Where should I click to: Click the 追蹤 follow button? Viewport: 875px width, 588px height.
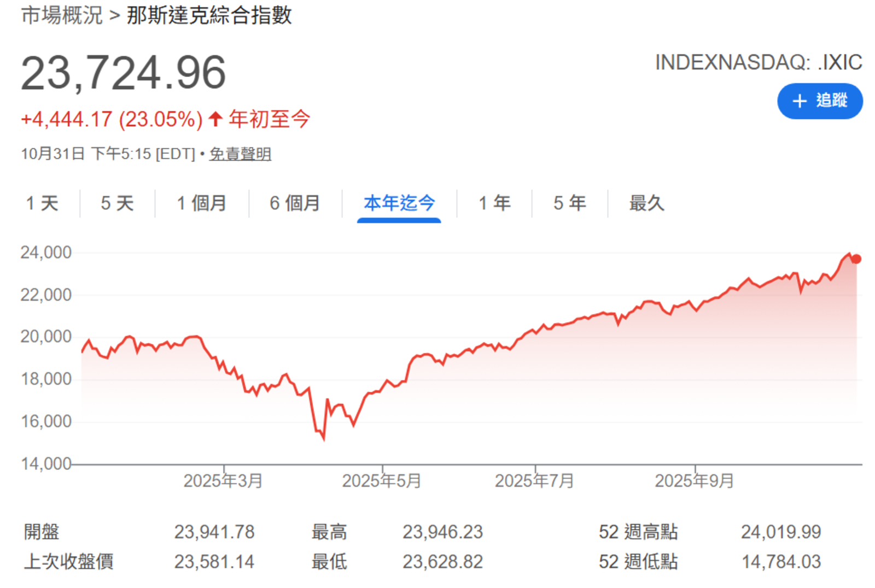pyautogui.click(x=820, y=101)
